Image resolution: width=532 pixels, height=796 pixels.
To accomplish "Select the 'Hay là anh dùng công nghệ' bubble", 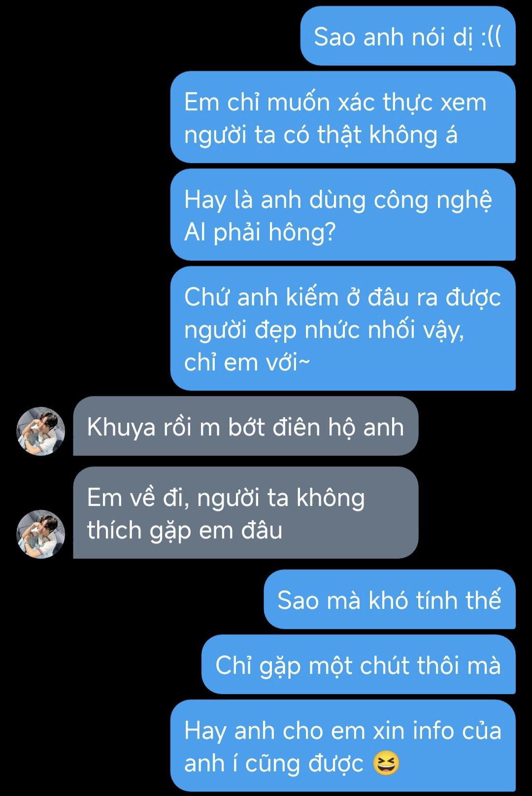I will pyautogui.click(x=343, y=215).
